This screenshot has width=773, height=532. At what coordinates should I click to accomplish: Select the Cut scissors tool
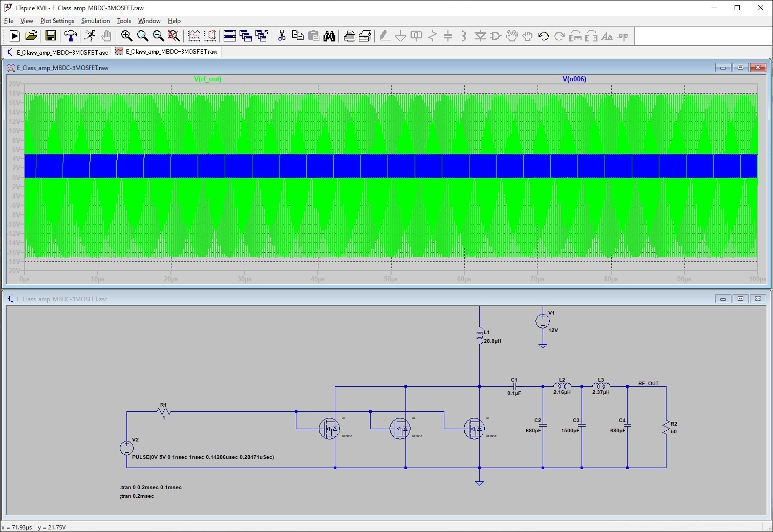click(281, 36)
